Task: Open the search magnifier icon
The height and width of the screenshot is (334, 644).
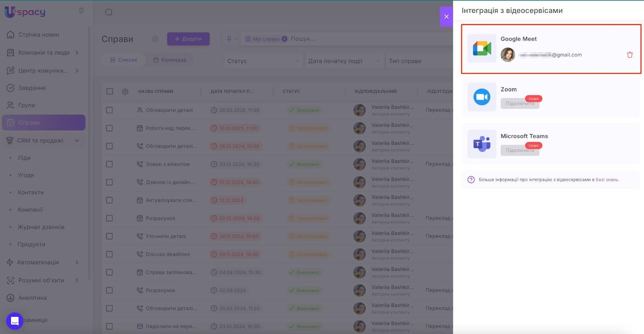Action: coord(109,12)
